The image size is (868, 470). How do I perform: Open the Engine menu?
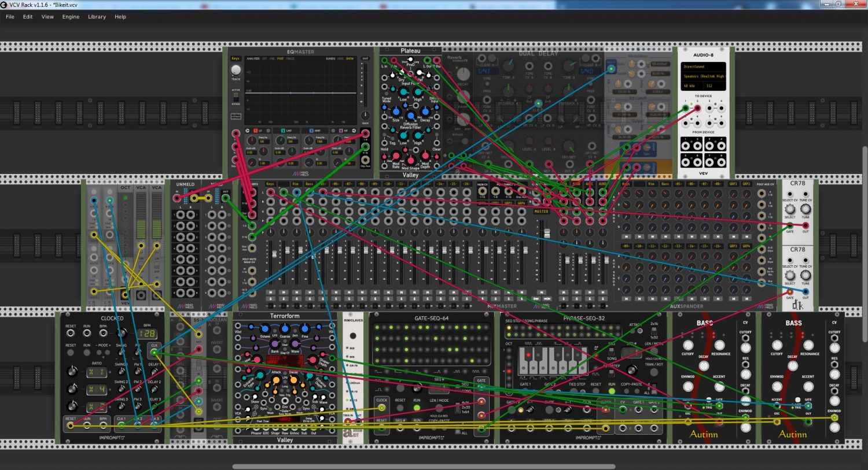point(71,17)
